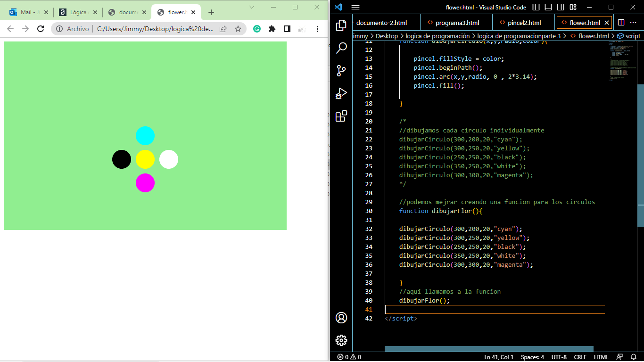The width and height of the screenshot is (644, 362).
Task: Toggle the primary side bar layout button
Action: [x=536, y=7]
